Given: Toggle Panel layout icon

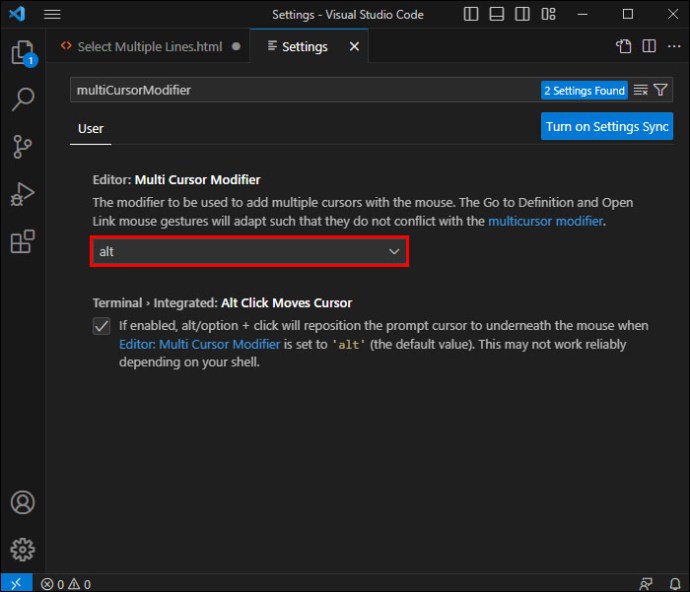Looking at the screenshot, I should pyautogui.click(x=496, y=14).
